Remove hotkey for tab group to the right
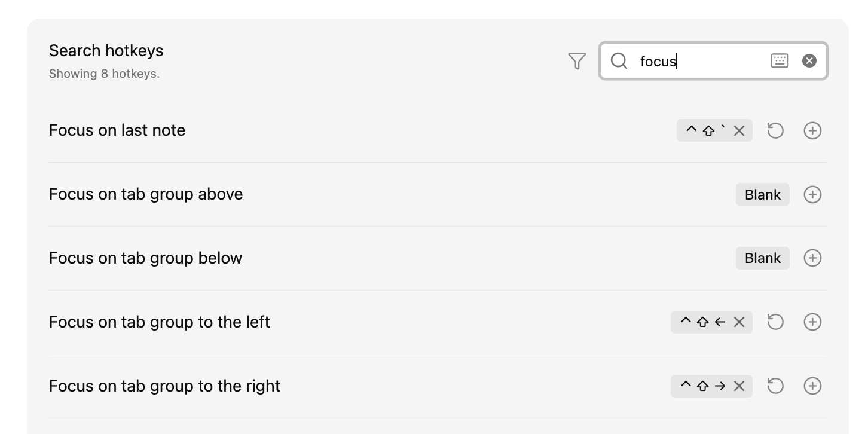Screen dimensions: 868x434 [739, 386]
